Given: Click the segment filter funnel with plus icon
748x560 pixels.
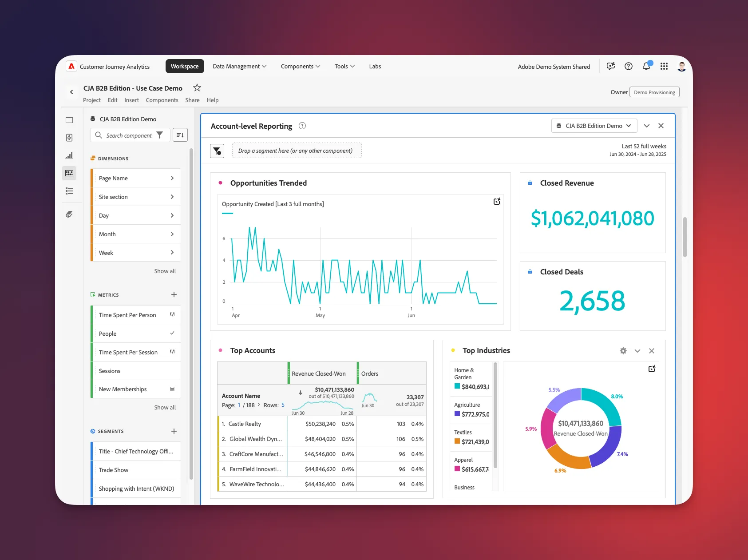Looking at the screenshot, I should 217,151.
